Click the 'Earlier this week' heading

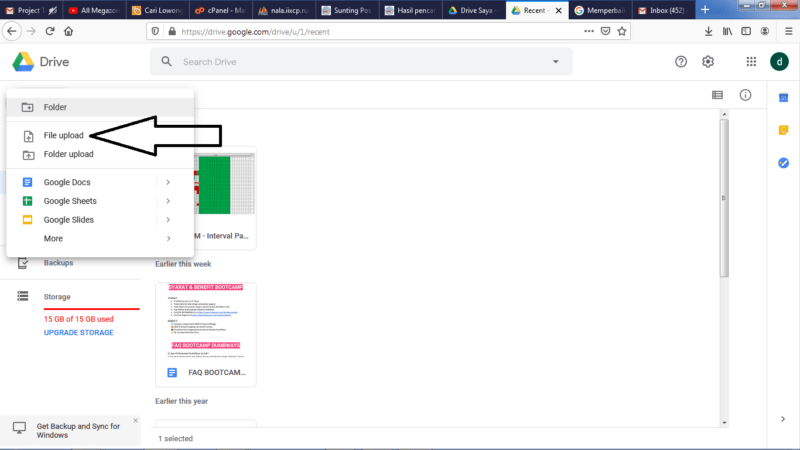tap(183, 264)
